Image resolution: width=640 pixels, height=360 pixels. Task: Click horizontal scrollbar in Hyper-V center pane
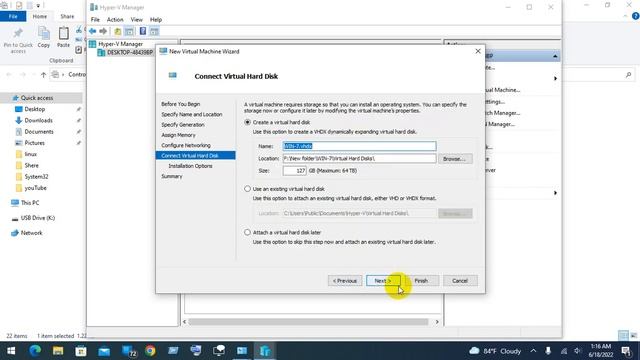point(308,322)
